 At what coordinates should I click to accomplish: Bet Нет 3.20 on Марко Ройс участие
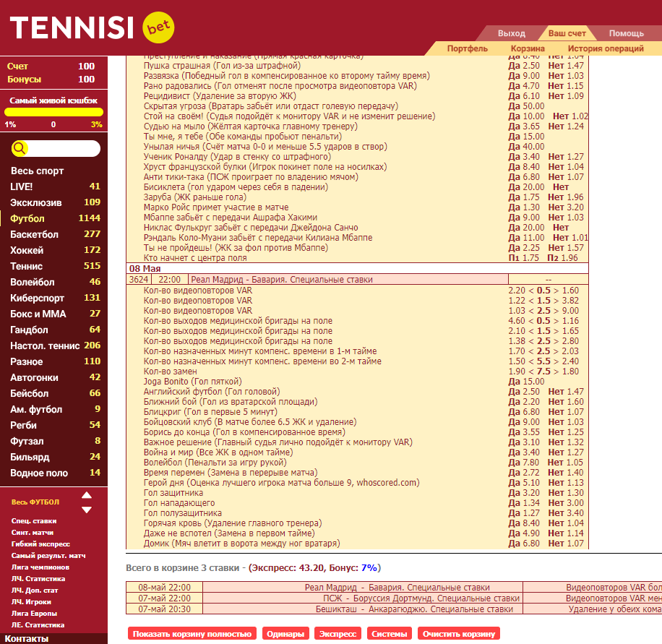566,207
